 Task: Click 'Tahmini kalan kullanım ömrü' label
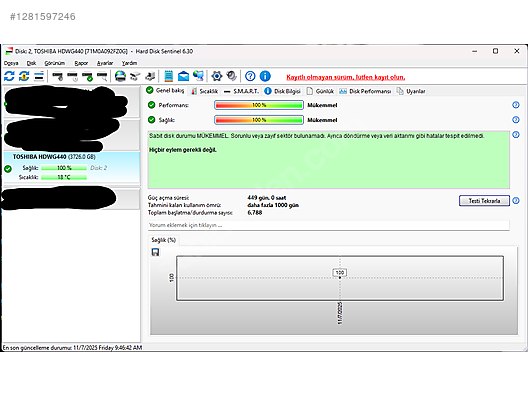185,205
